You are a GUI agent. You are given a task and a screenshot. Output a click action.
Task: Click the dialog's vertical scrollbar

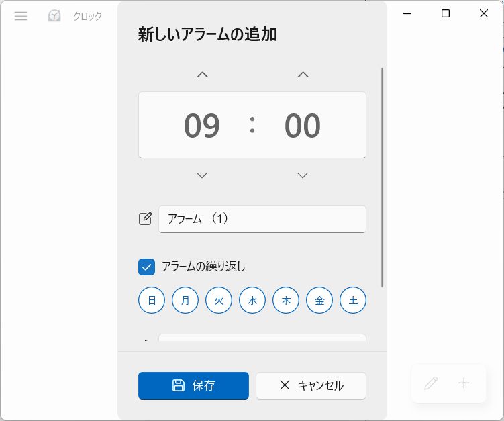[x=382, y=177]
